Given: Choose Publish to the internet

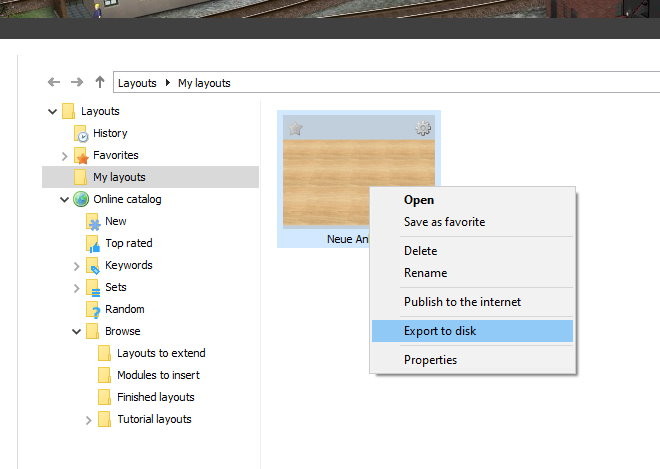Looking at the screenshot, I should (x=472, y=302).
